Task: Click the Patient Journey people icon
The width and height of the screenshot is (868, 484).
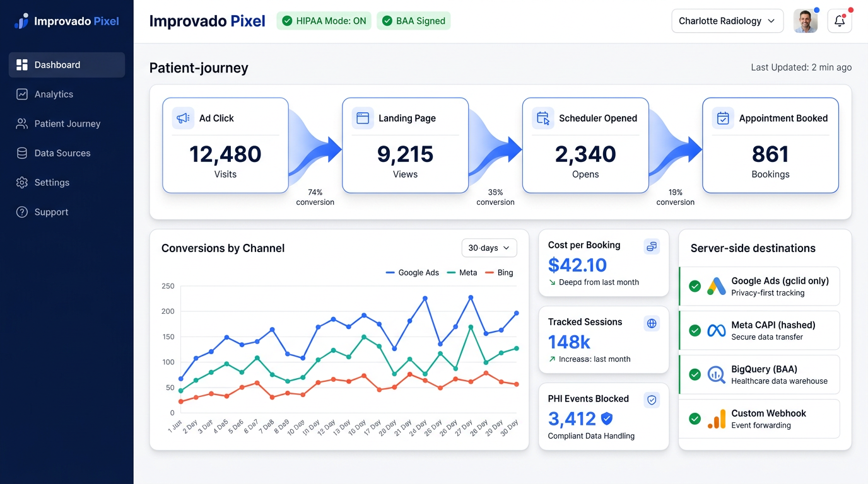Action: [x=22, y=124]
